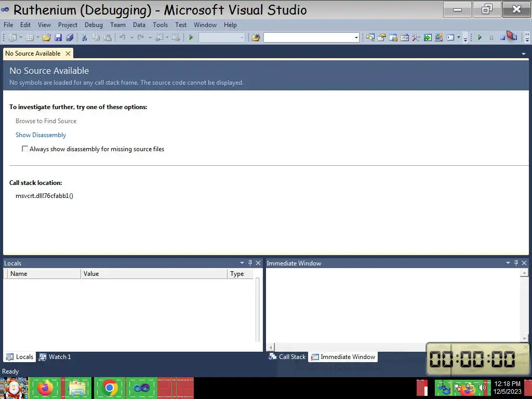The image size is (532, 399).
Task: Open the greyed solution configurations combo box
Action: tap(221, 37)
